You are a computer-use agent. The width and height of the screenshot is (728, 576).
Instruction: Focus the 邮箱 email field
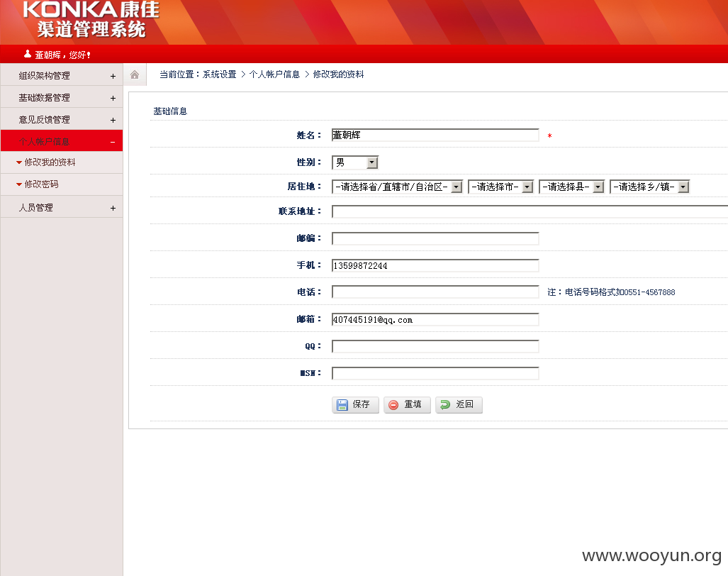coord(435,319)
